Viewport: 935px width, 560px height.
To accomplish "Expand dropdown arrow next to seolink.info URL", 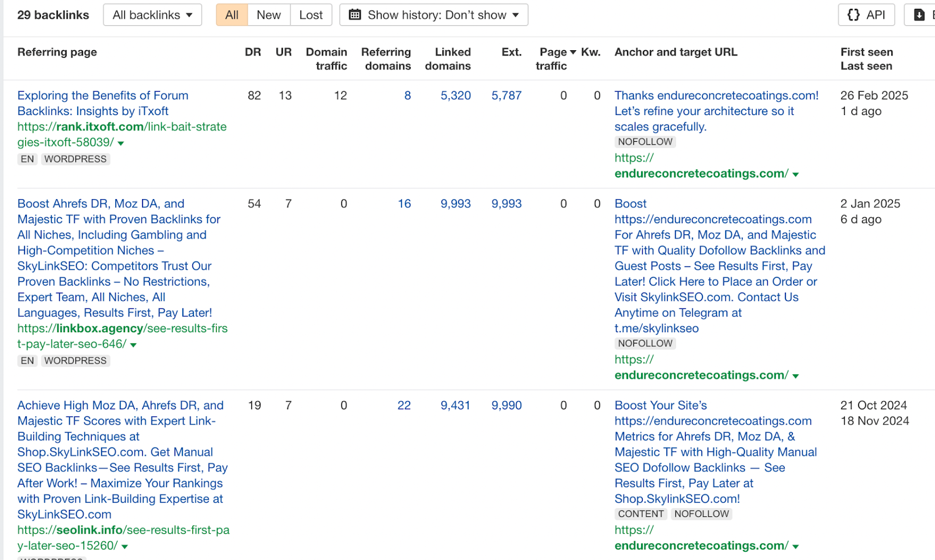I will coord(124,546).
